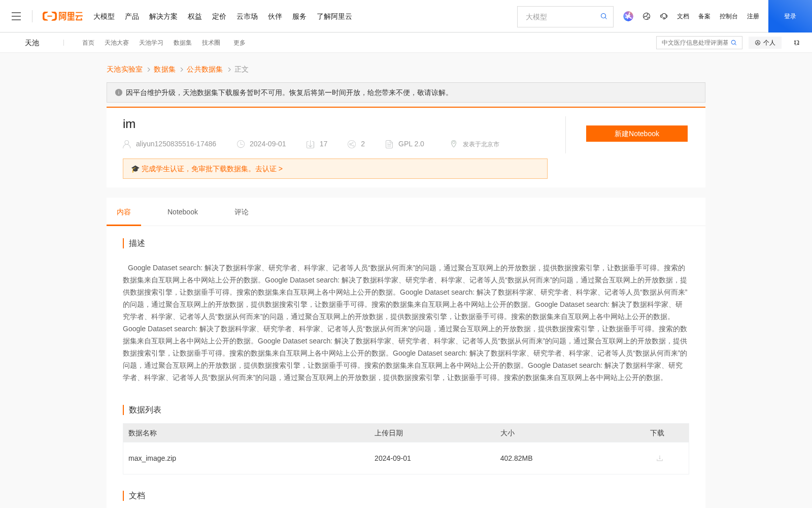812x508 pixels.
Task: Click the 新建Notebook button
Action: pos(637,134)
